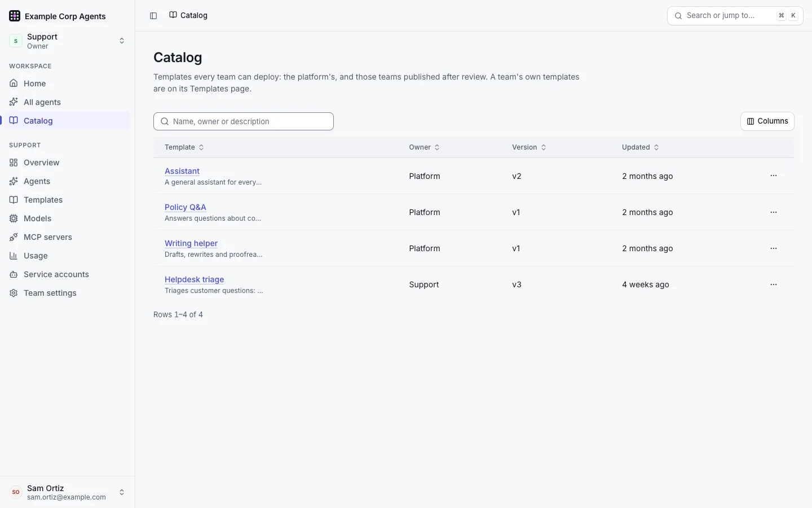Go to Home in the sidebar
Viewport: 812px width, 508px height.
(68, 84)
